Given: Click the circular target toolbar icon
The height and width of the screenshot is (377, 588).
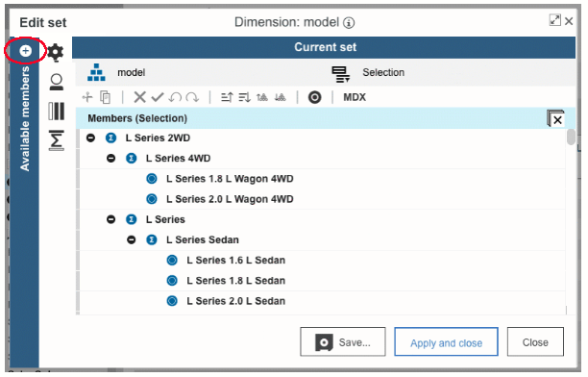Looking at the screenshot, I should coord(314,98).
